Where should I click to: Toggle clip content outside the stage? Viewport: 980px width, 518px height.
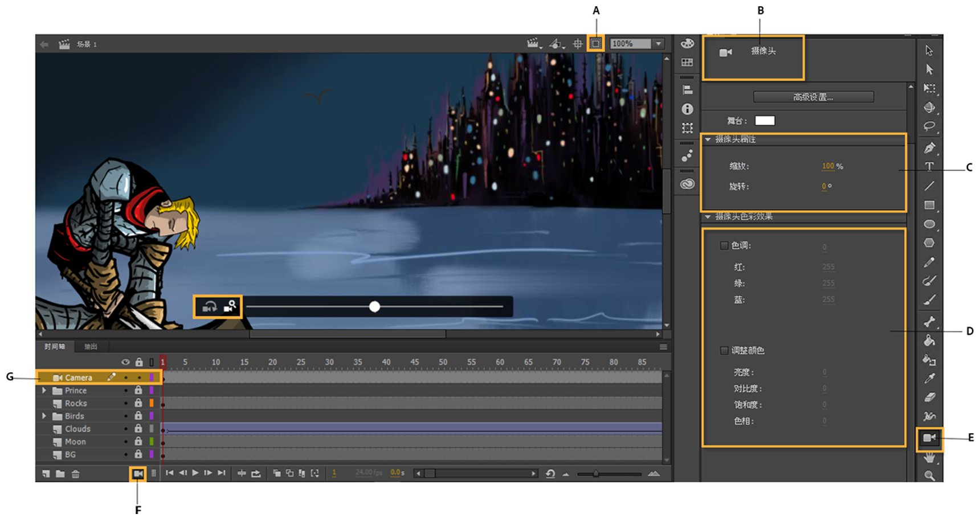595,43
